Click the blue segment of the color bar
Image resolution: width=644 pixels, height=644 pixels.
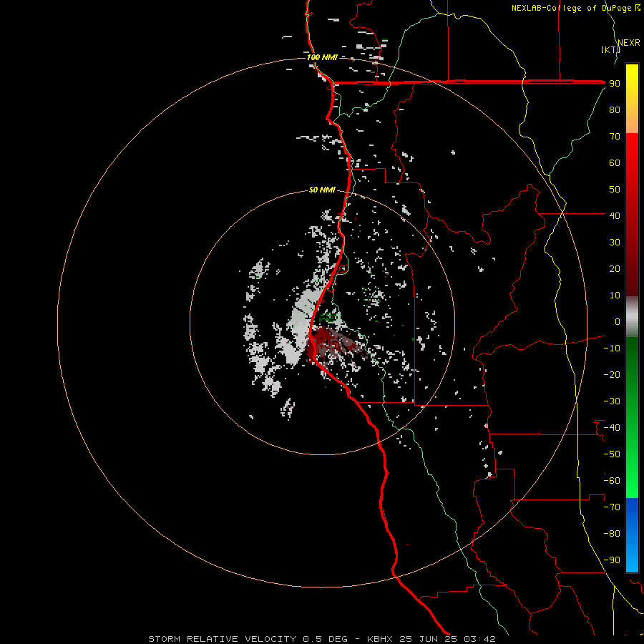point(632,535)
